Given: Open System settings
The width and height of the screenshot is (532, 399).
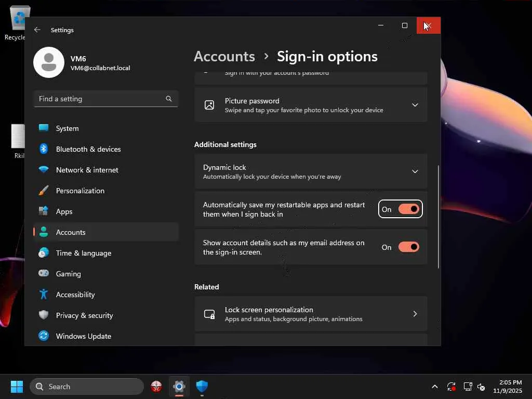Looking at the screenshot, I should pos(106,128).
